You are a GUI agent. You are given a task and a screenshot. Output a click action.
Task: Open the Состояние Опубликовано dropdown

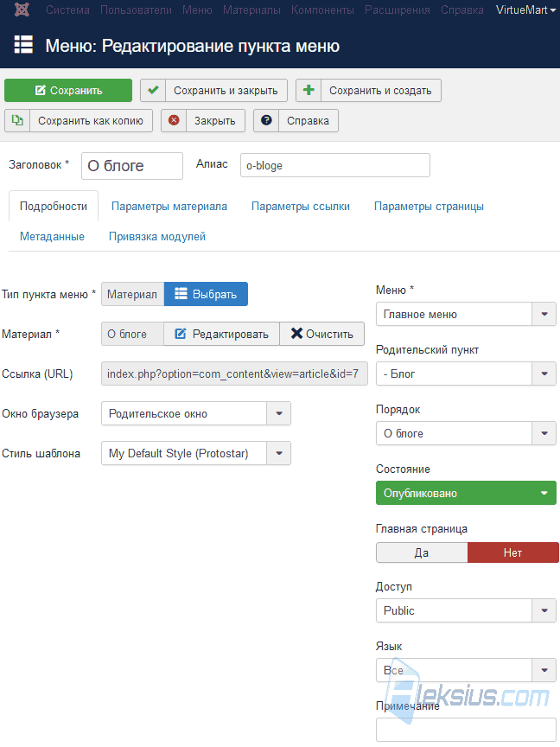[466, 493]
